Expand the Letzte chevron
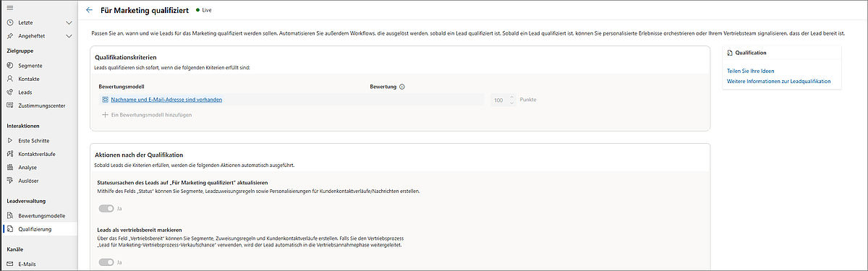The width and height of the screenshot is (868, 271). tap(69, 23)
